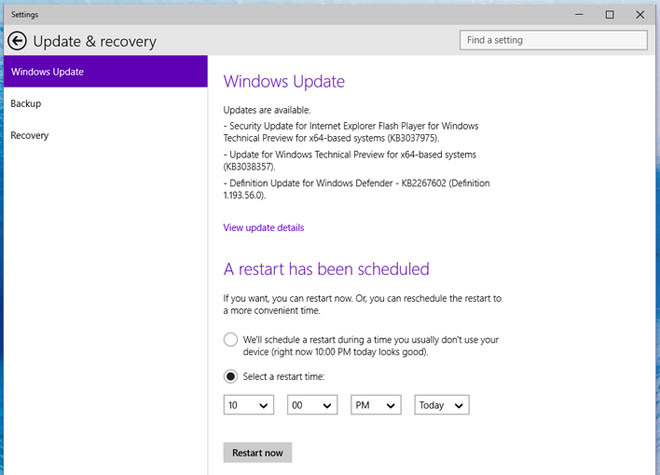Click the Windows Defender definition update entry

pos(357,189)
